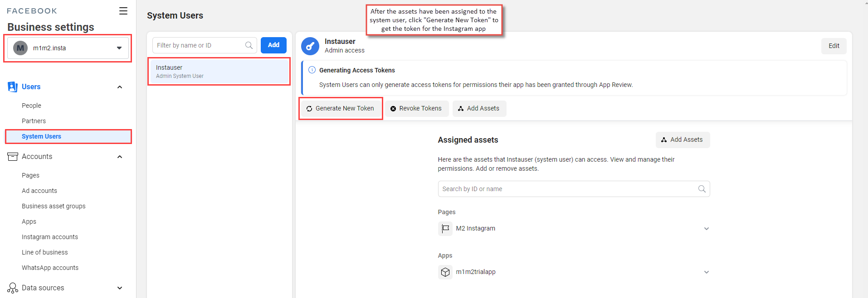Open Instagram accounts in sidebar
Screen dimensions: 868x298
(x=50, y=237)
